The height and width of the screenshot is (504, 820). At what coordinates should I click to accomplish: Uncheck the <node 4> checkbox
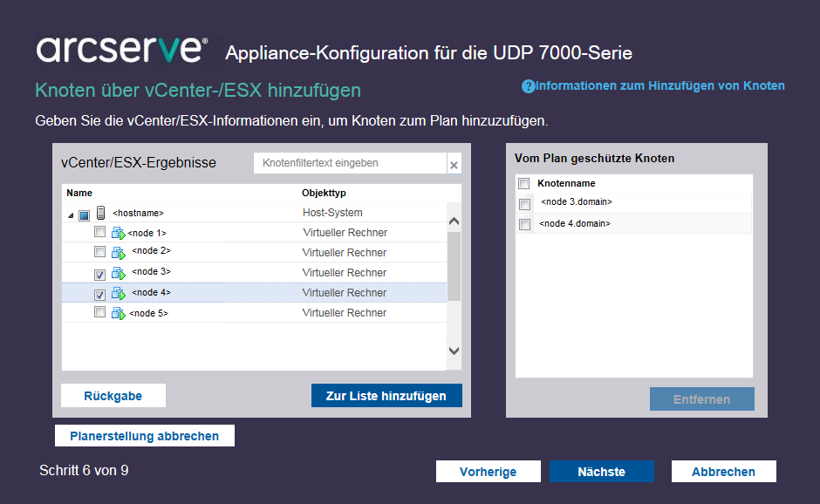(x=99, y=295)
